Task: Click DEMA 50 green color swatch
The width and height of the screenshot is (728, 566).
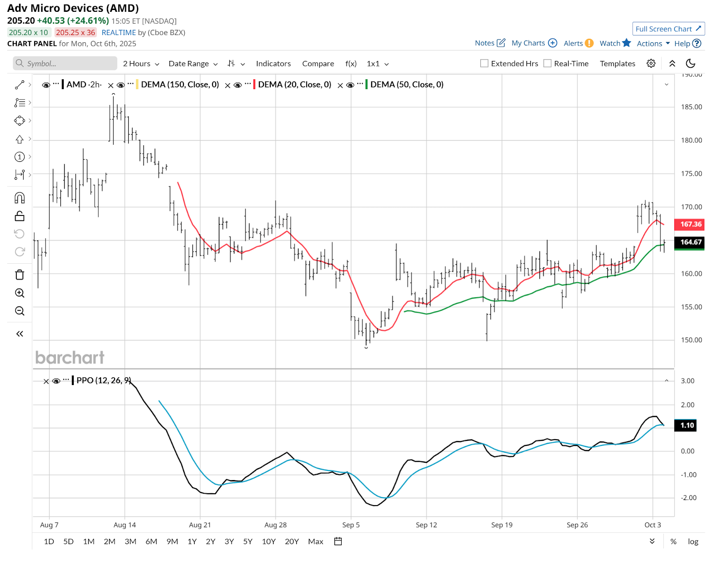Action: (x=366, y=85)
